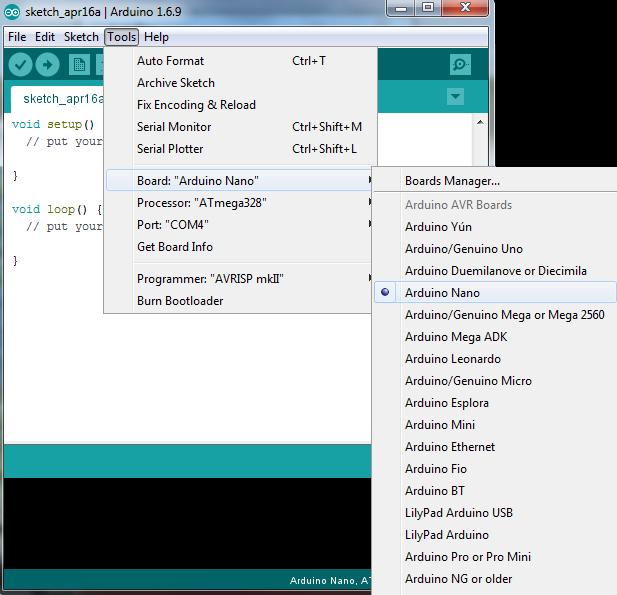This screenshot has height=595, width=617.
Task: Select Arduino Mini board
Action: (495, 425)
